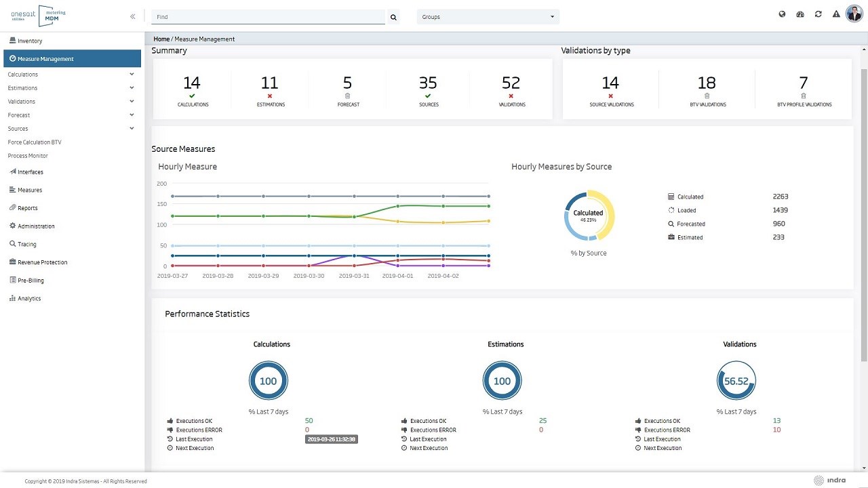The height and width of the screenshot is (488, 868).
Task: Click the red cross under Source Validations
Action: (611, 96)
